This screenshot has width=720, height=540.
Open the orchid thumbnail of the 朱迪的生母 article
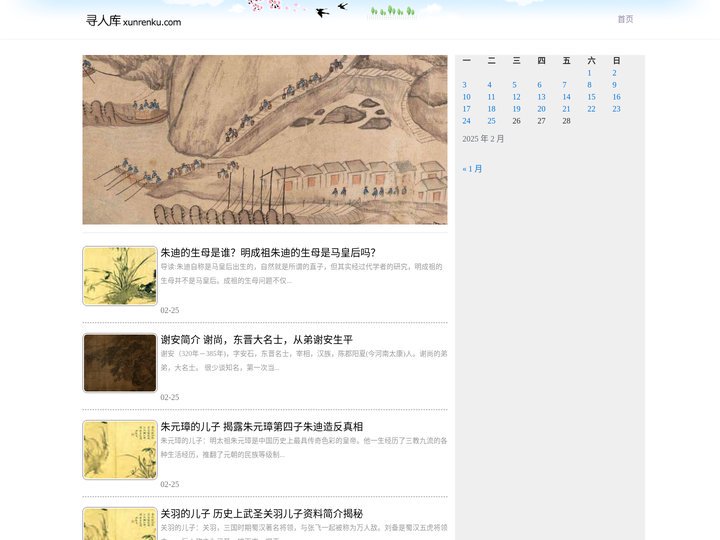coord(120,276)
